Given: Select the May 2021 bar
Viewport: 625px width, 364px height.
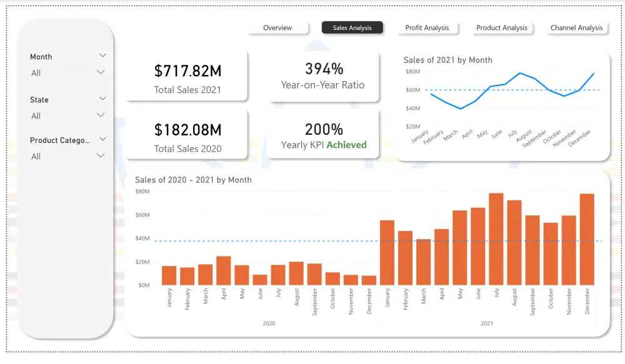Looking at the screenshot, I should click(459, 248).
